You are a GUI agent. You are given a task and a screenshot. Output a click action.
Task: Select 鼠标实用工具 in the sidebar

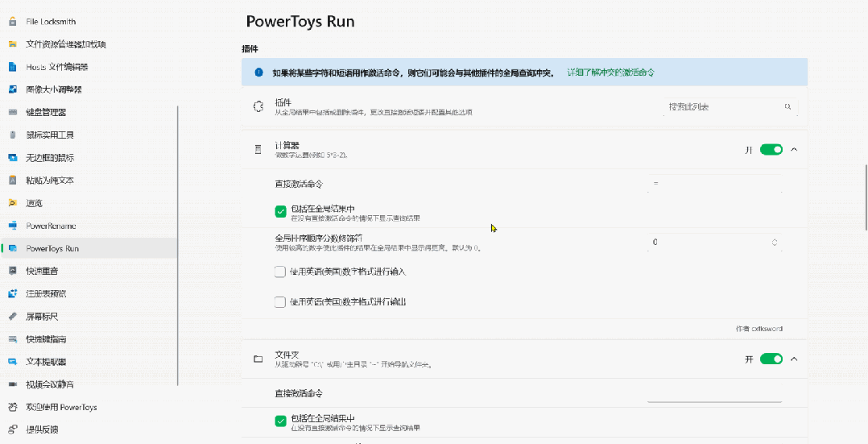(x=89, y=135)
